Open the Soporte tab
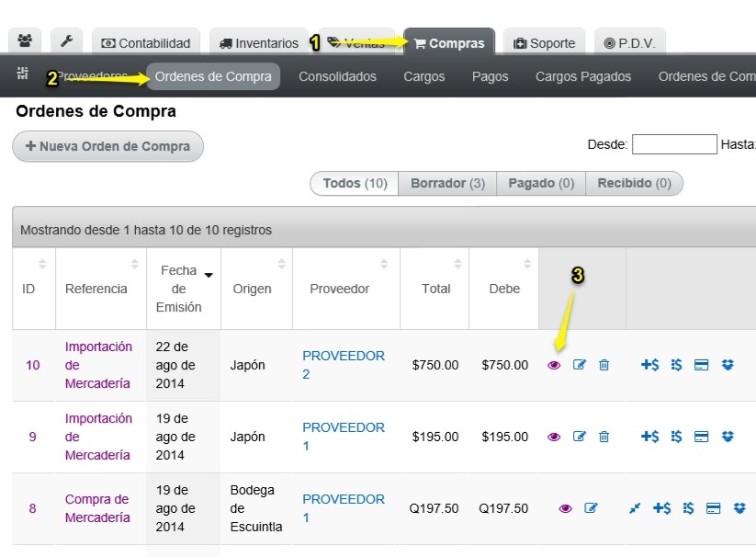 545,42
